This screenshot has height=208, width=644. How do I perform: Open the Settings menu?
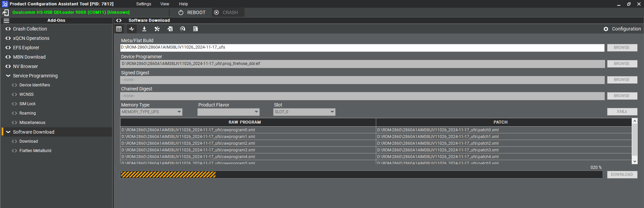pos(144,4)
